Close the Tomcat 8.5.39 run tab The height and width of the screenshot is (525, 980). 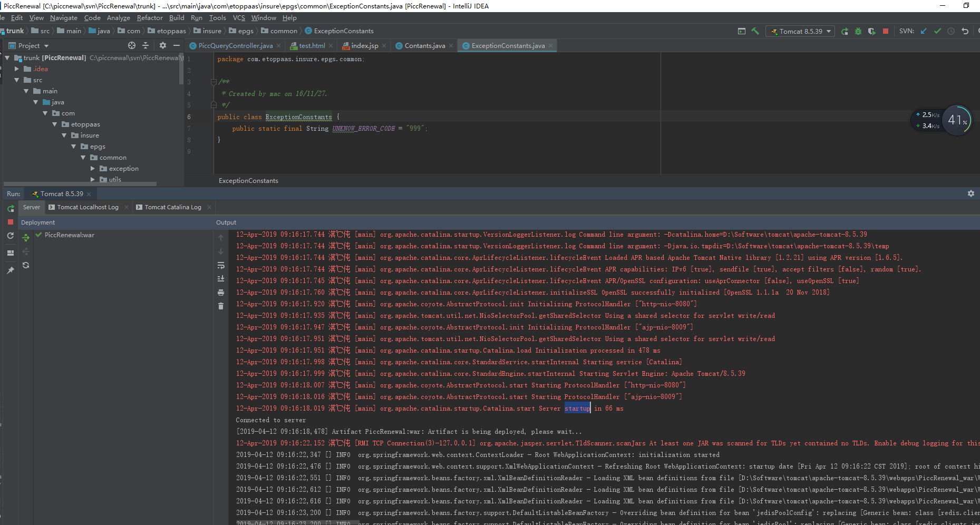[x=89, y=194]
